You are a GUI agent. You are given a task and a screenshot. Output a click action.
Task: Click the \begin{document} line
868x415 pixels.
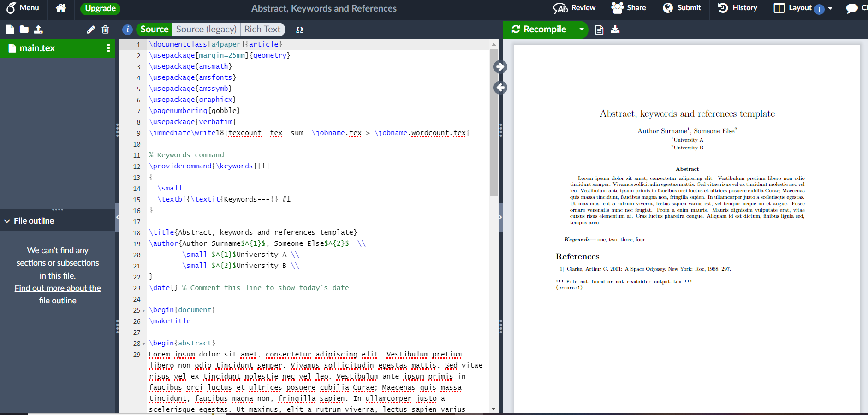click(x=182, y=310)
